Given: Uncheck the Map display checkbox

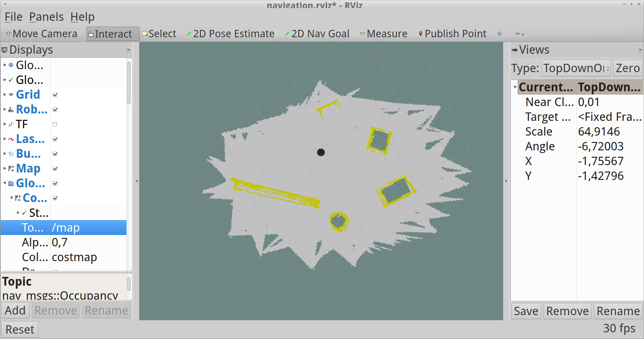Looking at the screenshot, I should tap(55, 169).
